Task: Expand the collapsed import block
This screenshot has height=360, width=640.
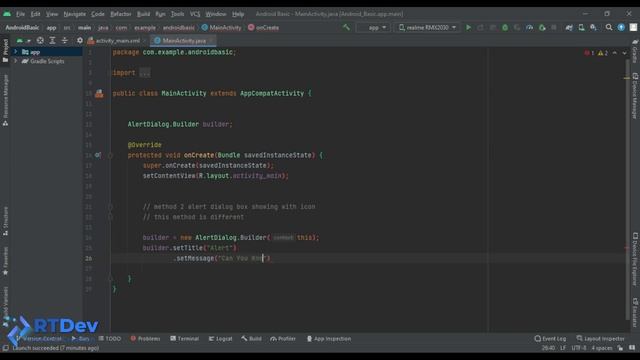Action: (x=144, y=73)
